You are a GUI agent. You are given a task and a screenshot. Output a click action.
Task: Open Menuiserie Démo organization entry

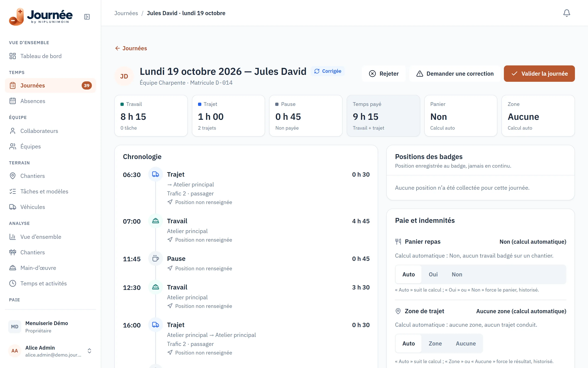(x=50, y=327)
